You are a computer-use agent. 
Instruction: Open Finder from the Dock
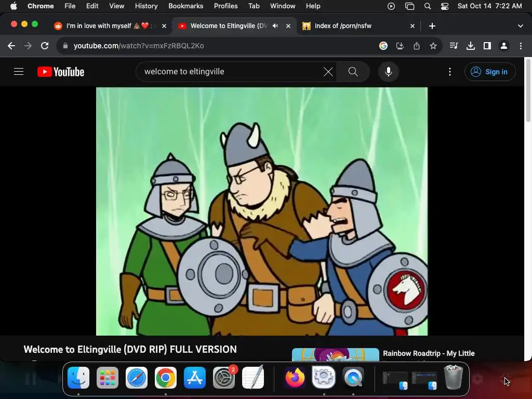click(78, 378)
